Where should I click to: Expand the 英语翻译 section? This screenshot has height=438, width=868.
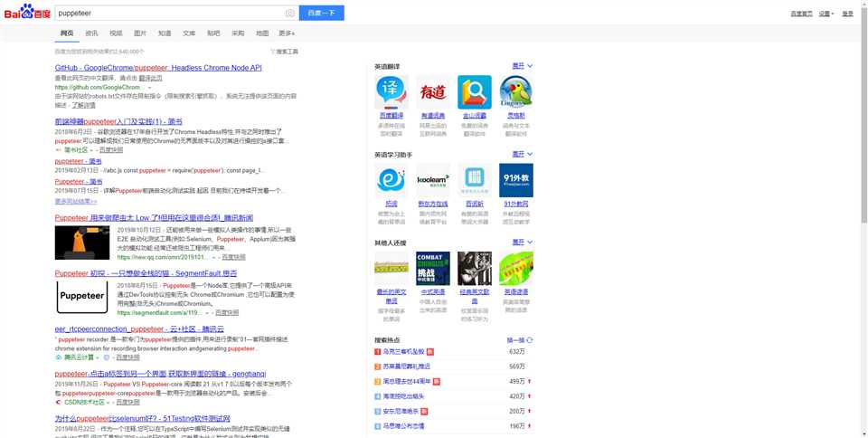(522, 66)
